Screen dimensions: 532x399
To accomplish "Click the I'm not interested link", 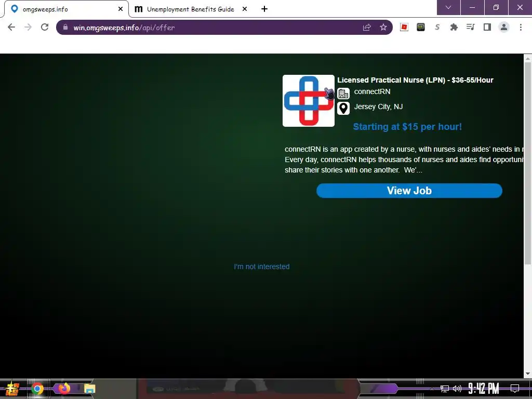I will (262, 267).
